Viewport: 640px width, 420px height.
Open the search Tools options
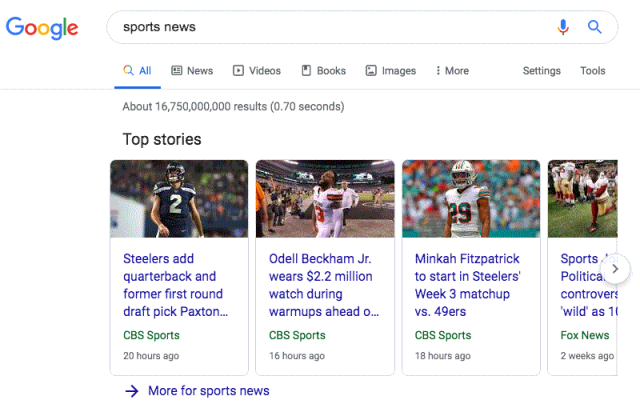click(x=593, y=71)
